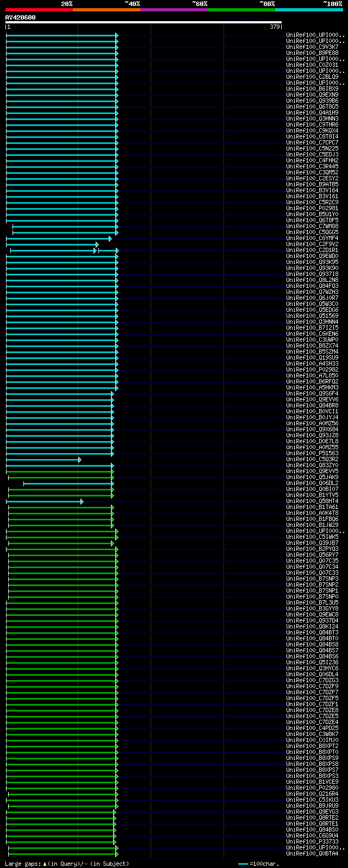Click label UniRef100_Q5JAK9
This screenshot has width=348, height=868.
[312, 477]
